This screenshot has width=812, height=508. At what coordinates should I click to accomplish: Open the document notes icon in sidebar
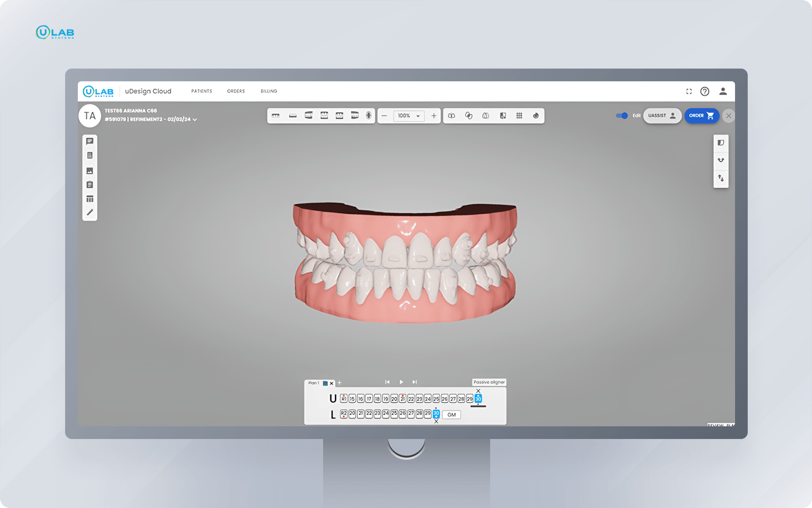[x=90, y=156]
